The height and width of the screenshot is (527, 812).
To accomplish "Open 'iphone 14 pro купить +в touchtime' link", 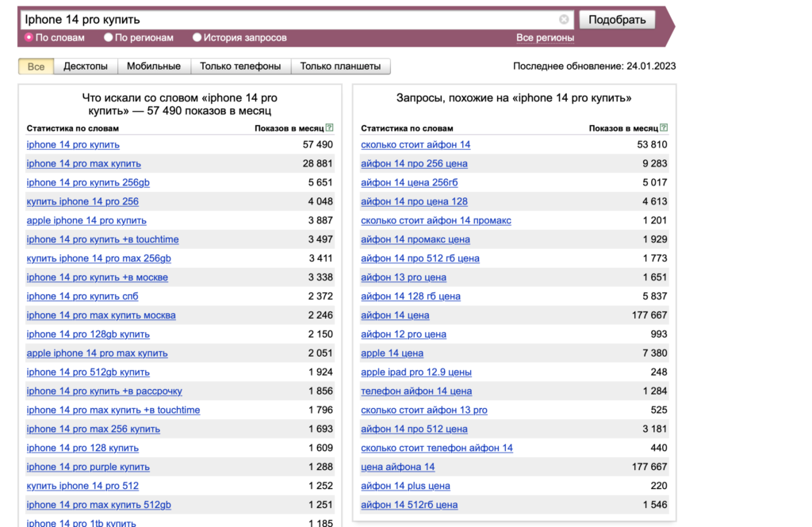I will [102, 239].
